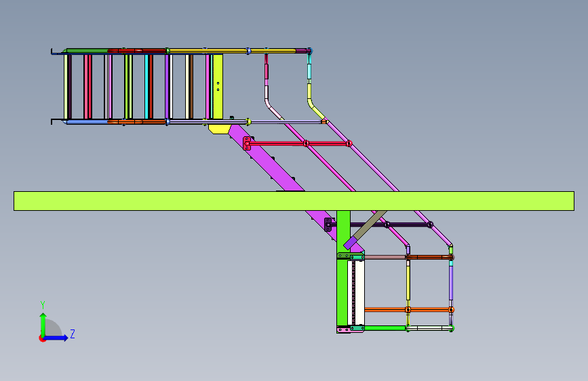
Task: Select the magenta stair stringer above beam
Action: point(267,159)
